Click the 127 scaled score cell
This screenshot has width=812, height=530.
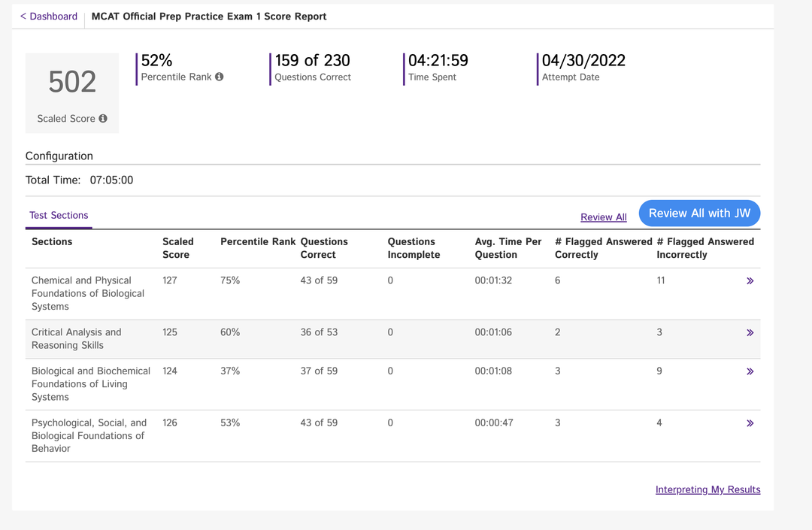point(170,280)
